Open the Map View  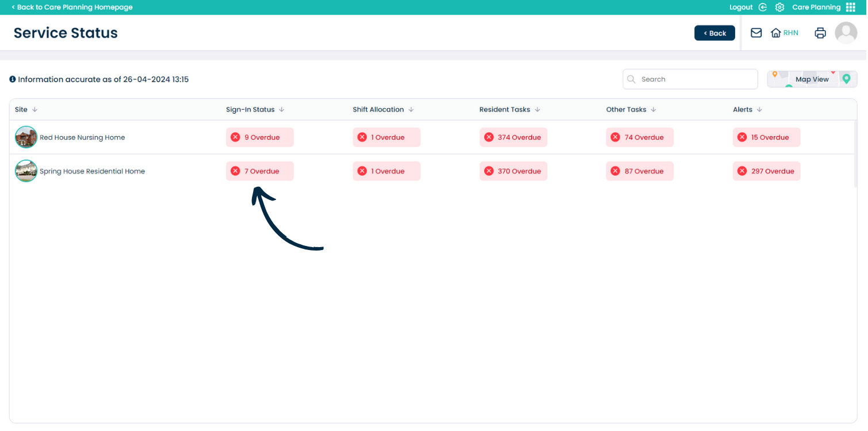coord(812,79)
